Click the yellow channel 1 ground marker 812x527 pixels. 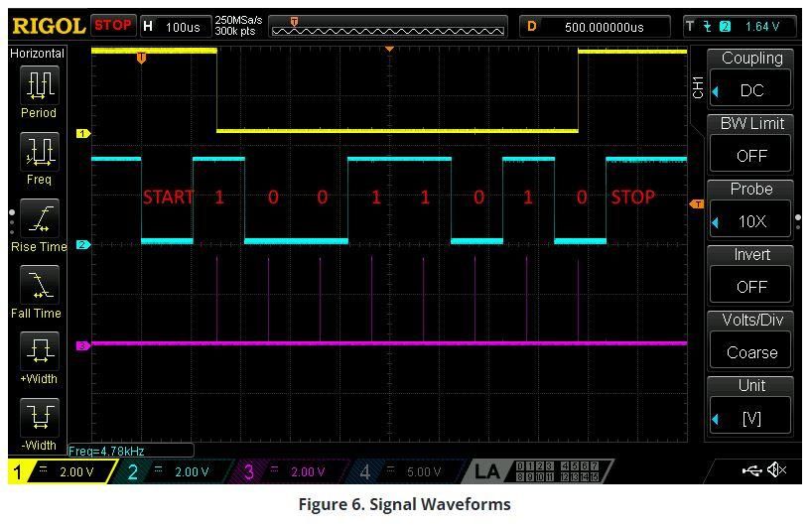pyautogui.click(x=83, y=134)
